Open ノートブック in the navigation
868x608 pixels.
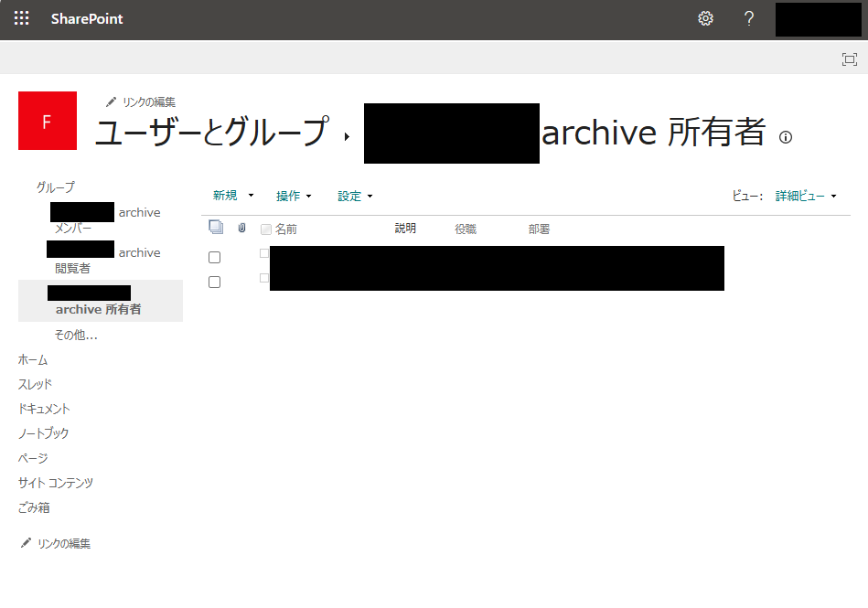(43, 433)
